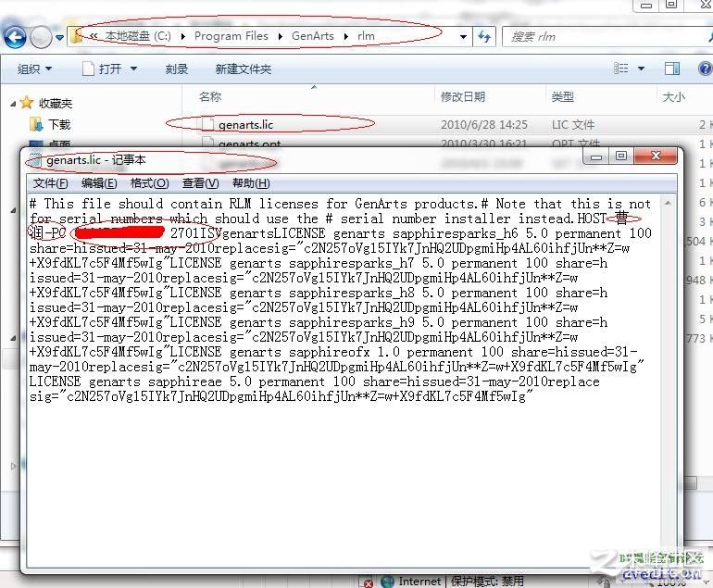The width and height of the screenshot is (713, 588).
Task: Click the genarts.lic file icon
Action: 207,124
